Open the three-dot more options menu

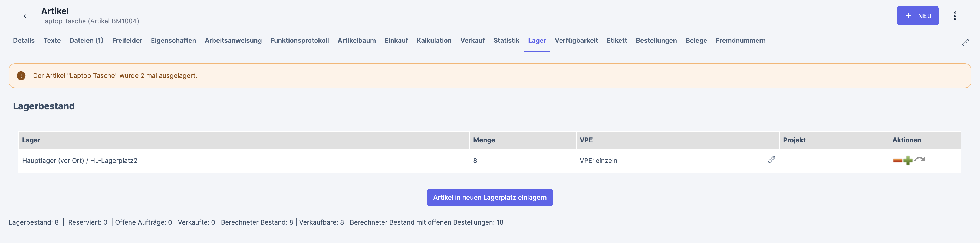tap(955, 16)
